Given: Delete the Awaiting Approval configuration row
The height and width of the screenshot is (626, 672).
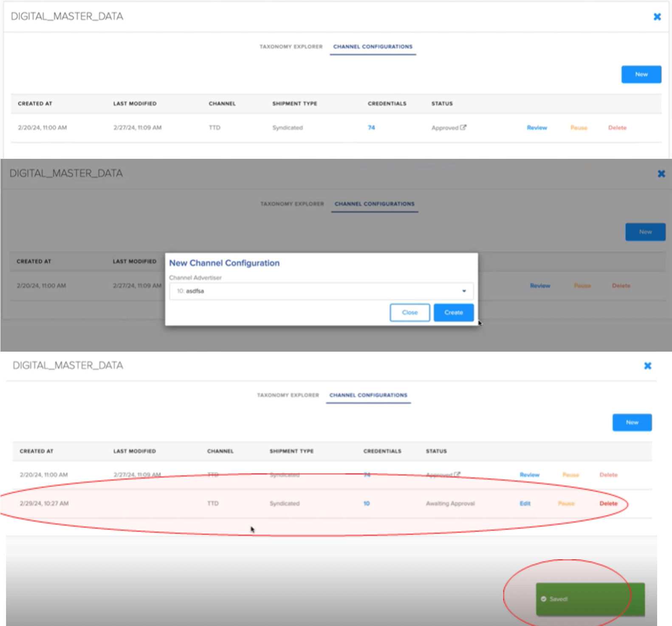Looking at the screenshot, I should [608, 503].
